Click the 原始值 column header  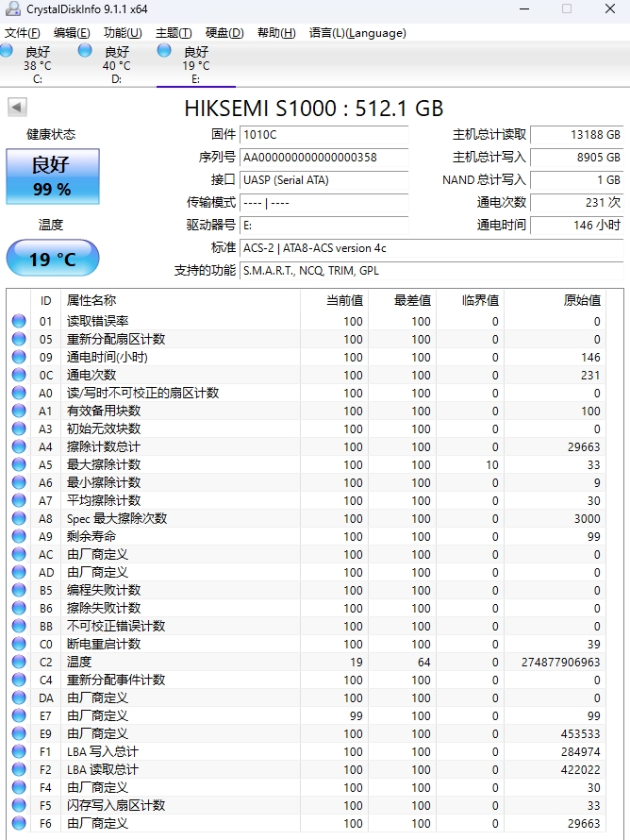(x=555, y=300)
